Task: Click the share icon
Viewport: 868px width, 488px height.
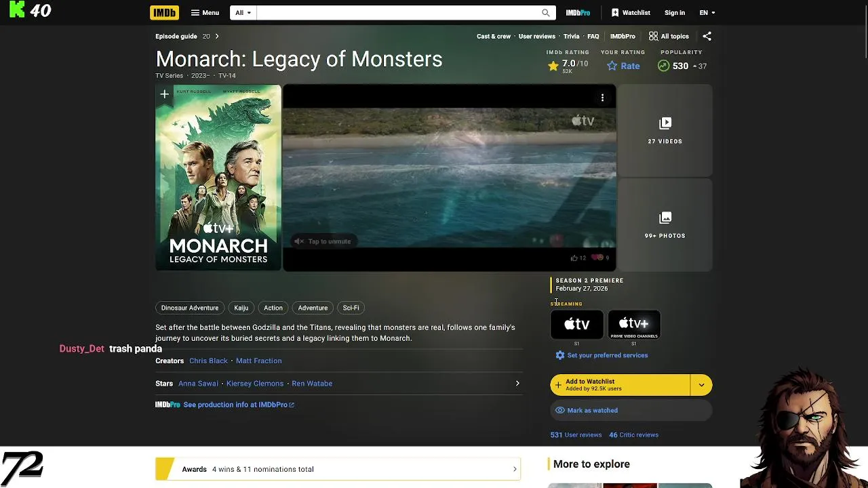Action: [707, 36]
